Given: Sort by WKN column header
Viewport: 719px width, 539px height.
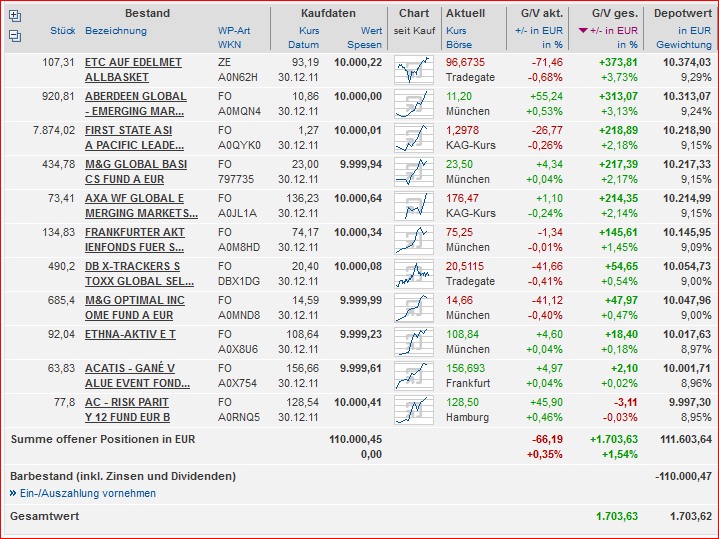Looking at the screenshot, I should (229, 45).
